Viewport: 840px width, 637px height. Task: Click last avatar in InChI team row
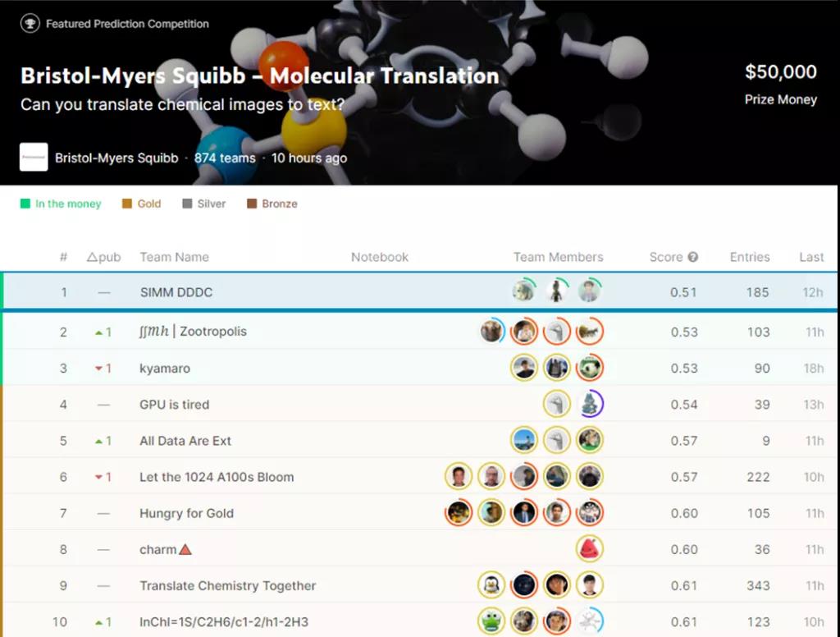590,621
